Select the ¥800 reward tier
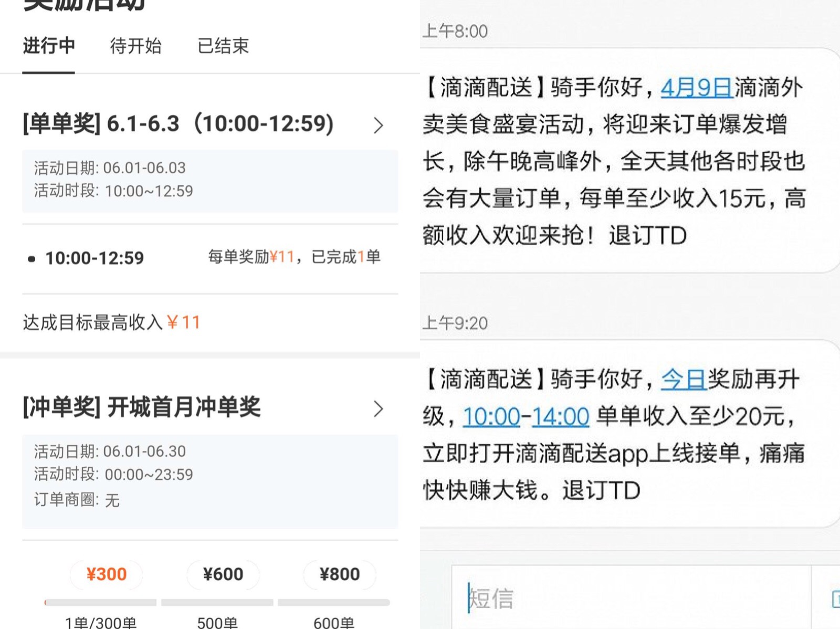 [x=340, y=574]
